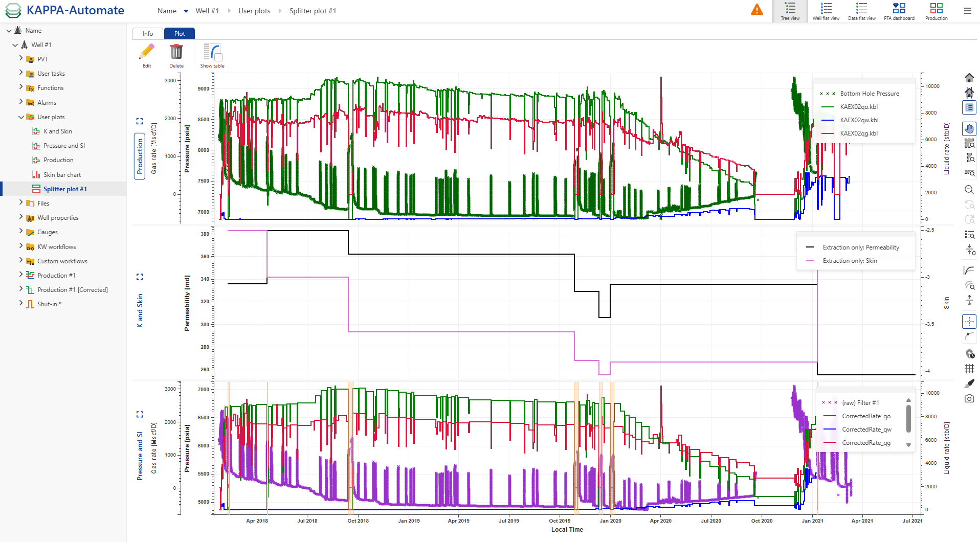
Task: Click the bottom legend scrollbar
Action: [908, 419]
